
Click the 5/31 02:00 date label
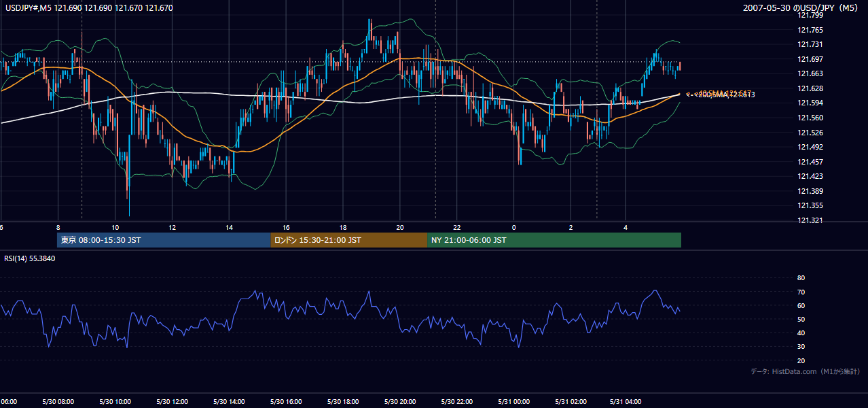tap(570, 402)
